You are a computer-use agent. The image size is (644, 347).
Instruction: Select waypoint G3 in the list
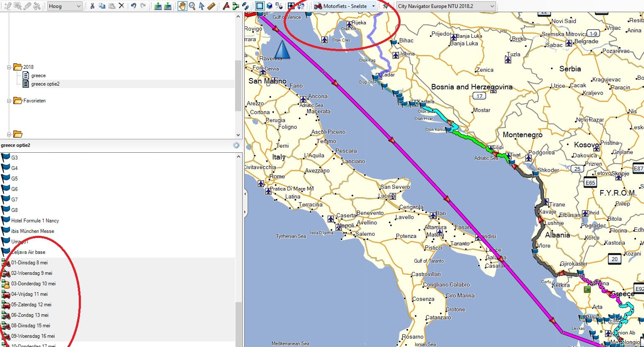click(117, 158)
